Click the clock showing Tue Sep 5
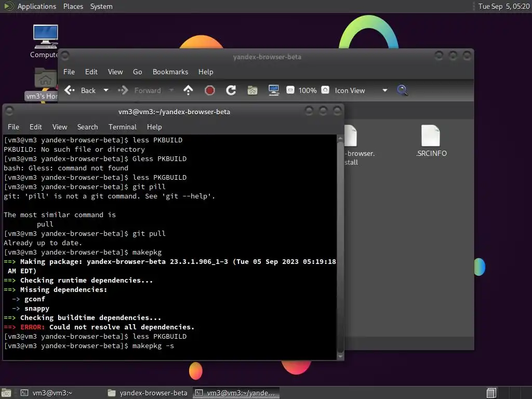Viewport: 532px width, 399px height. pos(504,6)
